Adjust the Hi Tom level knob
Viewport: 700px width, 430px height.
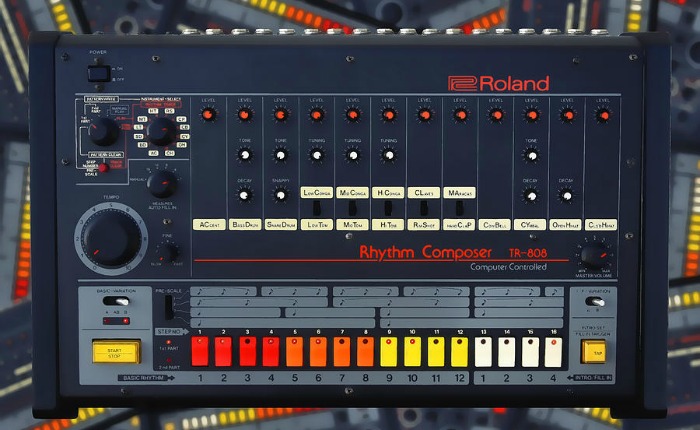389,115
